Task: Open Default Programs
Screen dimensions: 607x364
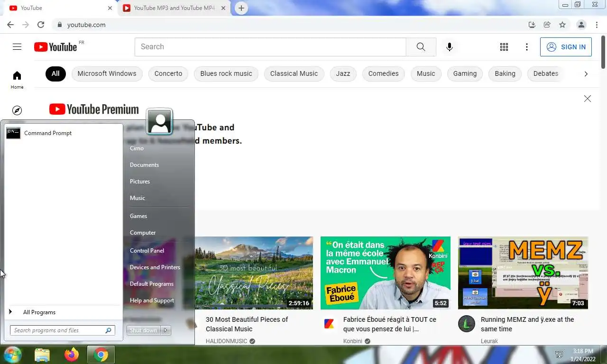Action: [152, 284]
